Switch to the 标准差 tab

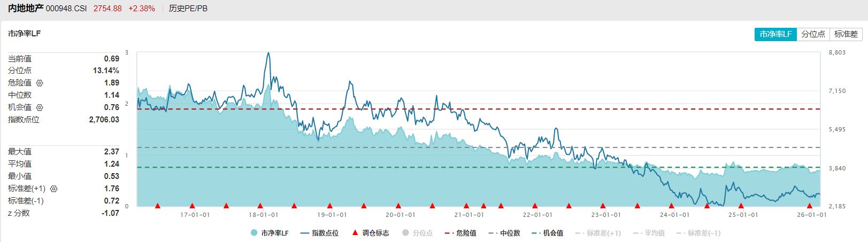[x=846, y=34]
